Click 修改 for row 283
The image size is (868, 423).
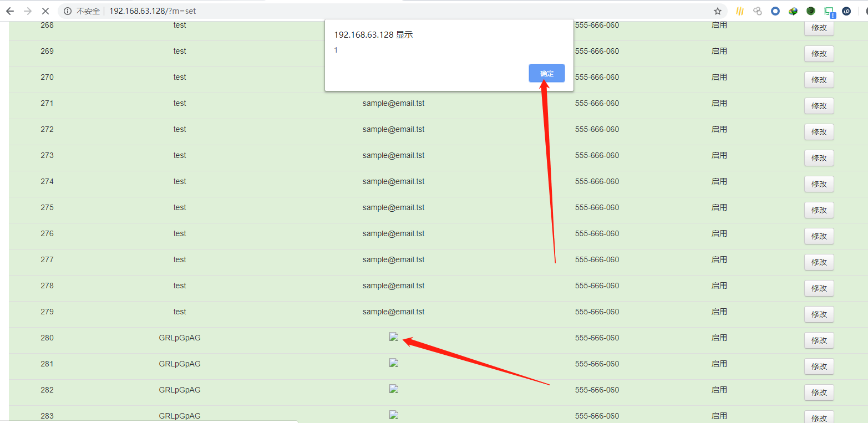click(x=819, y=417)
